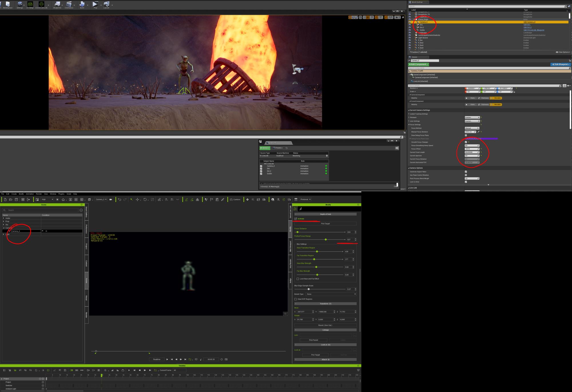Toggle visibility eye for Camera_0 actor
The width and height of the screenshot is (572, 392).
coord(410,22)
